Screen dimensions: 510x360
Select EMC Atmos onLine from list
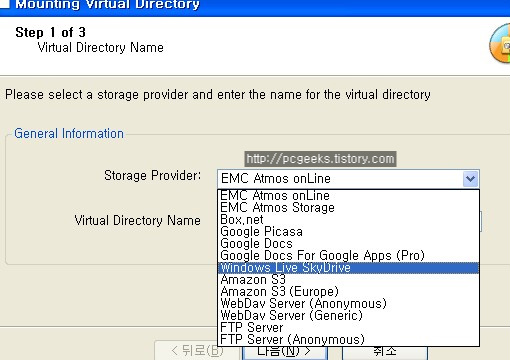tap(348, 196)
